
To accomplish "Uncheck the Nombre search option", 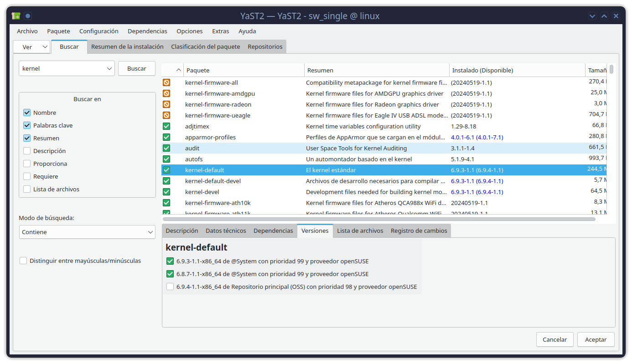I will click(x=27, y=113).
